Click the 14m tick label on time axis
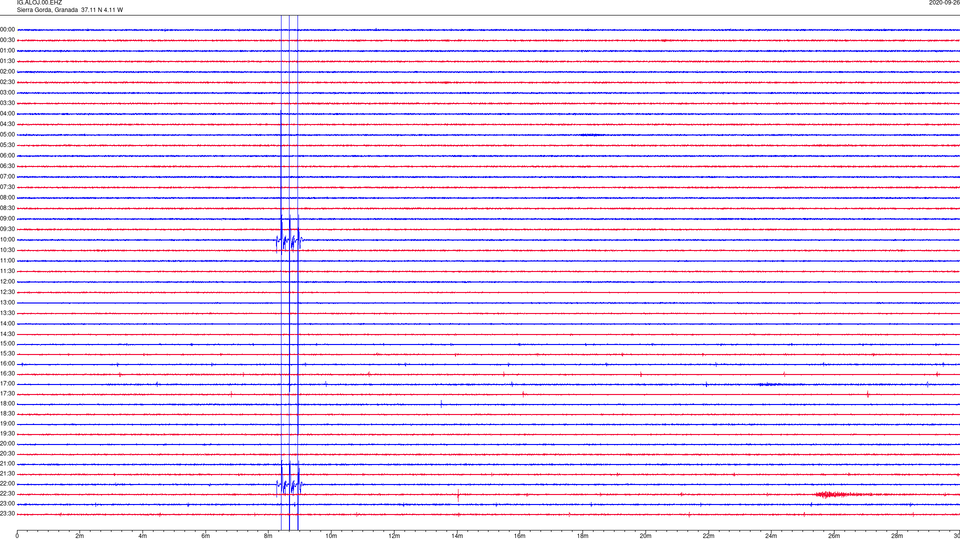 pos(457,536)
